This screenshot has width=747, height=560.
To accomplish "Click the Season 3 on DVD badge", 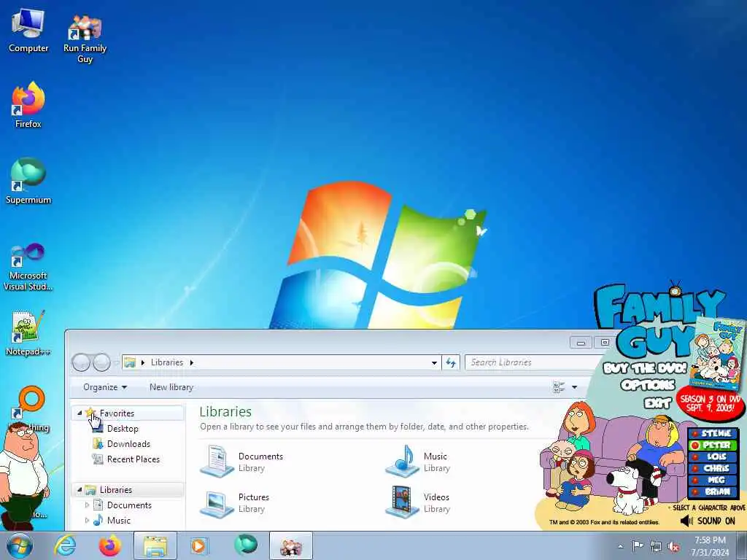I will click(x=710, y=402).
